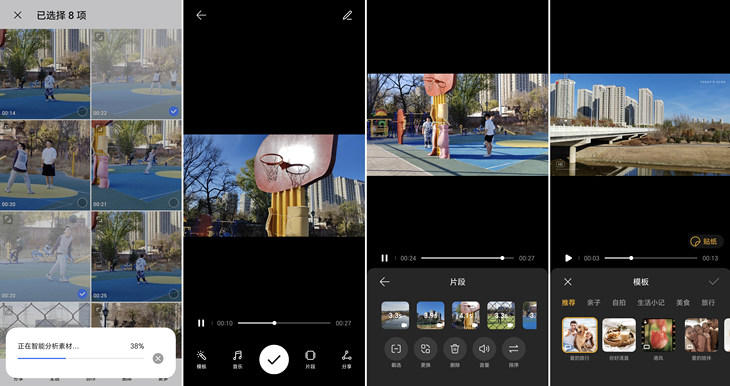The width and height of the screenshot is (730, 386).
Task: Close the 模板 panel with the X
Action: [x=568, y=282]
